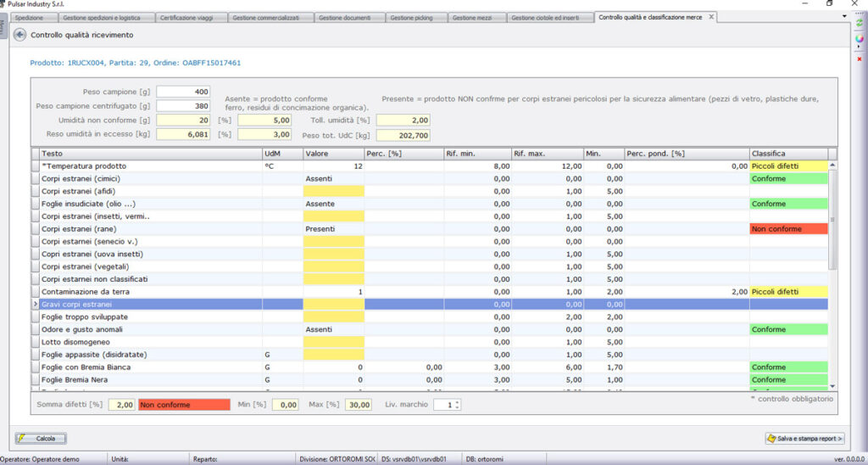
Task: Click the red X icon in right sidebar
Action: pyautogui.click(x=860, y=59)
